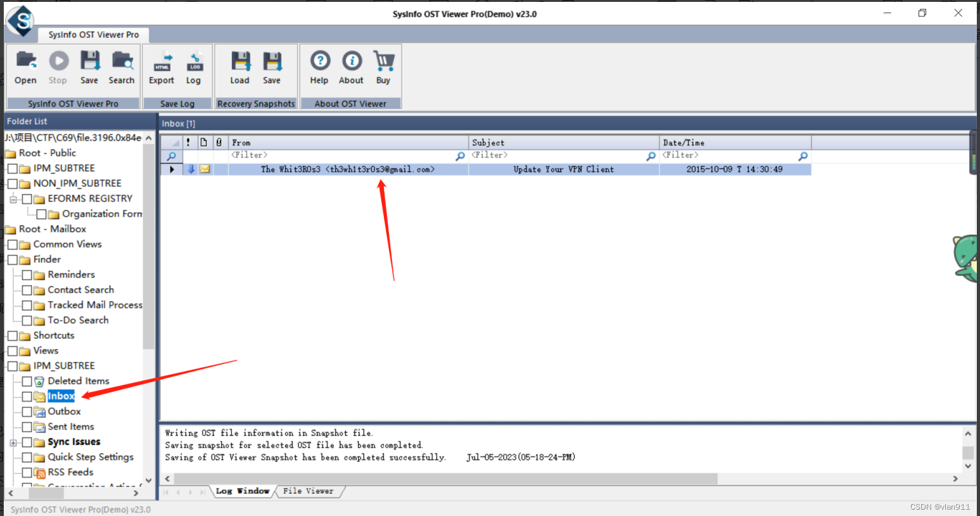Check the Common Views checkbox
The image size is (980, 516).
12,244
